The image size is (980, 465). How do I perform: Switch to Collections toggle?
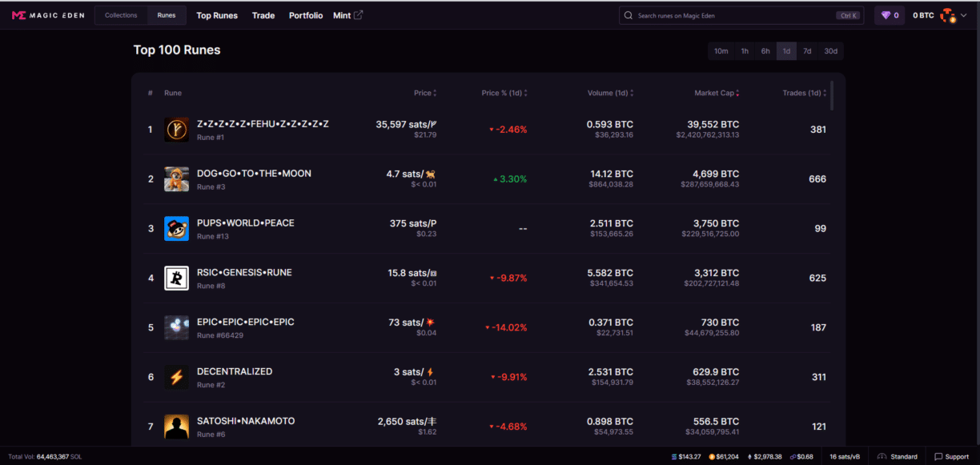pyautogui.click(x=121, y=15)
